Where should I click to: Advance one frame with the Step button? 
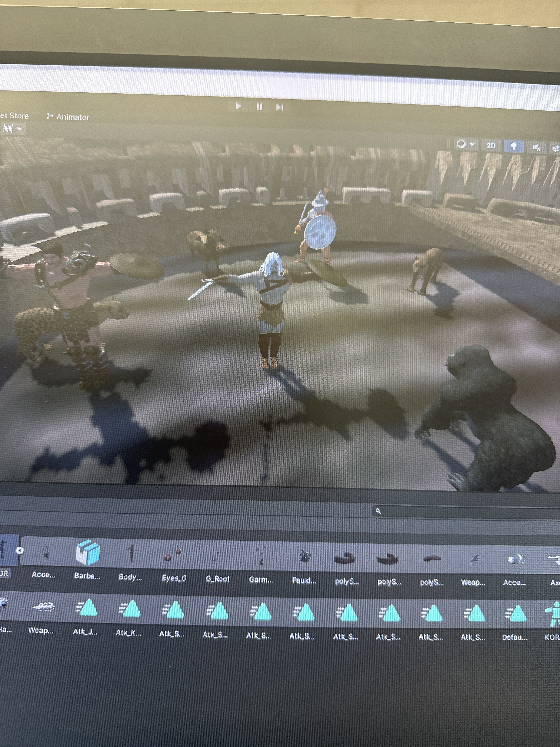pos(279,108)
